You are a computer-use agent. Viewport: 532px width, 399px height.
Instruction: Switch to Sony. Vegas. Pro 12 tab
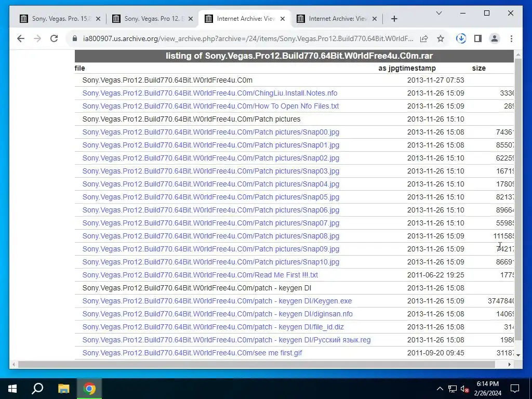[152, 19]
